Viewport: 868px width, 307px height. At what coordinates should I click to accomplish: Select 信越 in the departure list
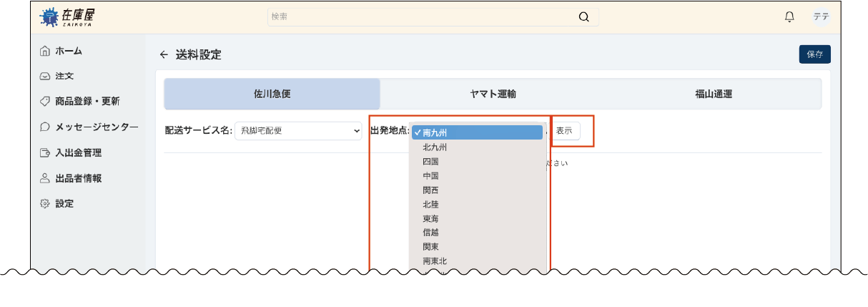(x=477, y=233)
